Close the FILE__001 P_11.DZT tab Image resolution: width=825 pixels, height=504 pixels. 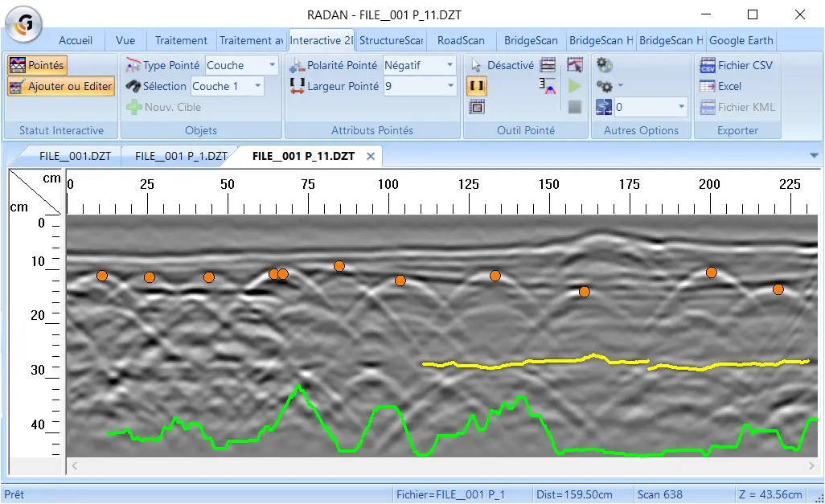pyautogui.click(x=371, y=156)
